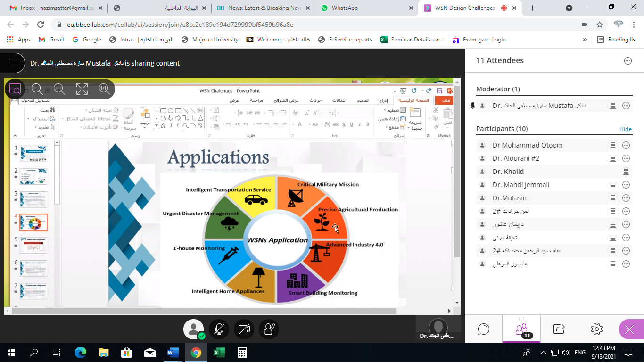Click the Hide participants link
Screen dimensions: 644x362
(x=625, y=129)
